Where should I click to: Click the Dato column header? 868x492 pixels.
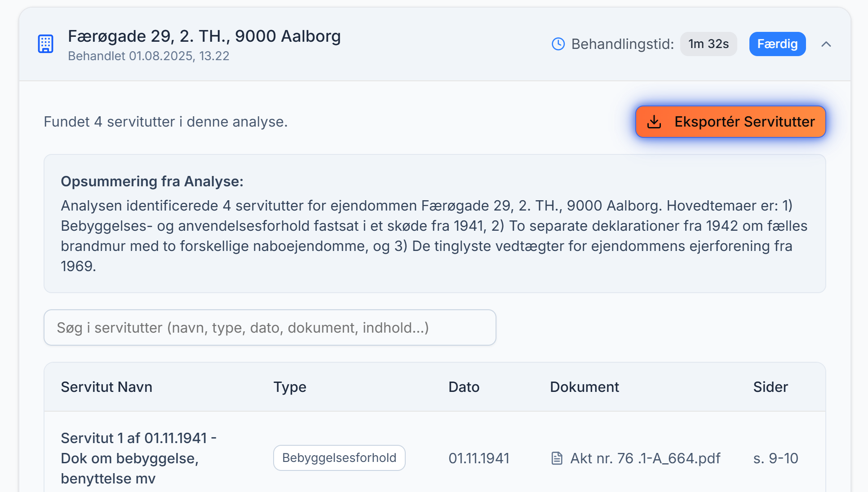tap(464, 387)
